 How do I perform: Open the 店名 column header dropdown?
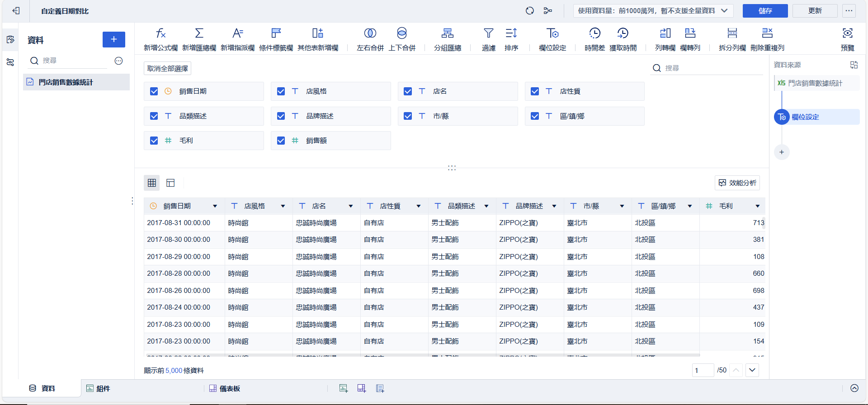coord(350,206)
